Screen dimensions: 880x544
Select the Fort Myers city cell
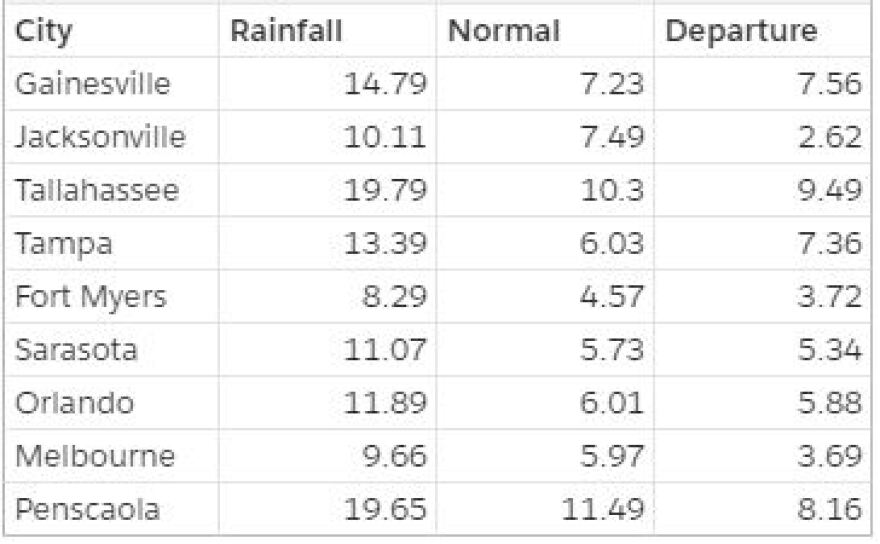(112, 296)
